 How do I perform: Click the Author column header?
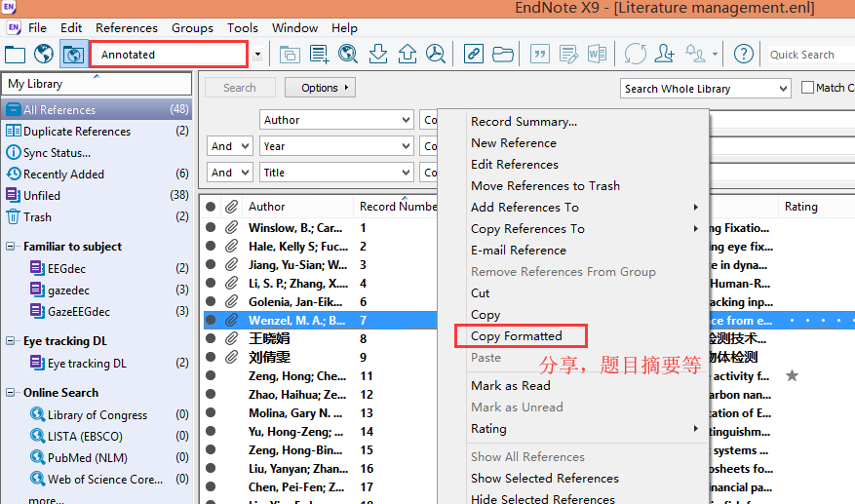[x=267, y=207]
